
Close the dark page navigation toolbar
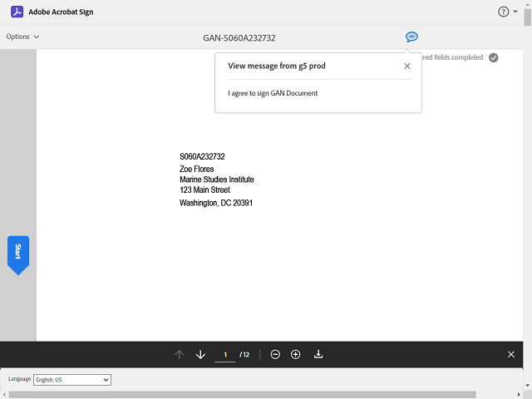point(511,355)
